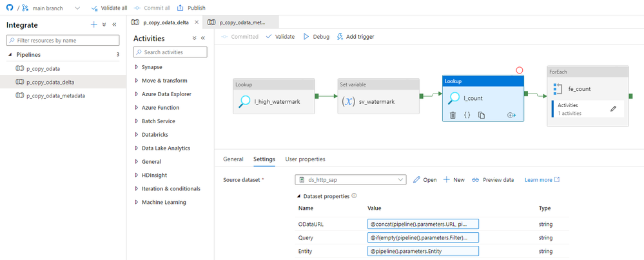Click the Dataset properties info icon
Screen dimensions: 644x260
point(354,196)
